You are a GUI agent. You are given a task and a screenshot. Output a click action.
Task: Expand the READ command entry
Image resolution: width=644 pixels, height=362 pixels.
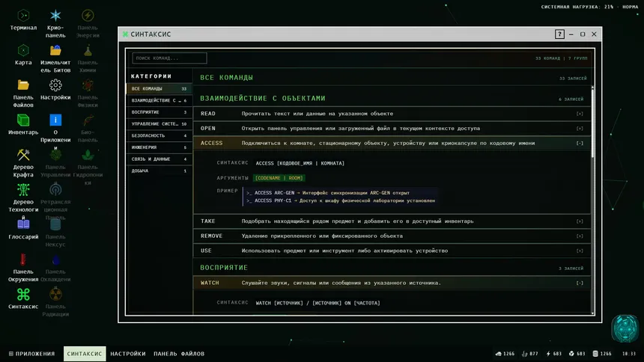point(392,114)
